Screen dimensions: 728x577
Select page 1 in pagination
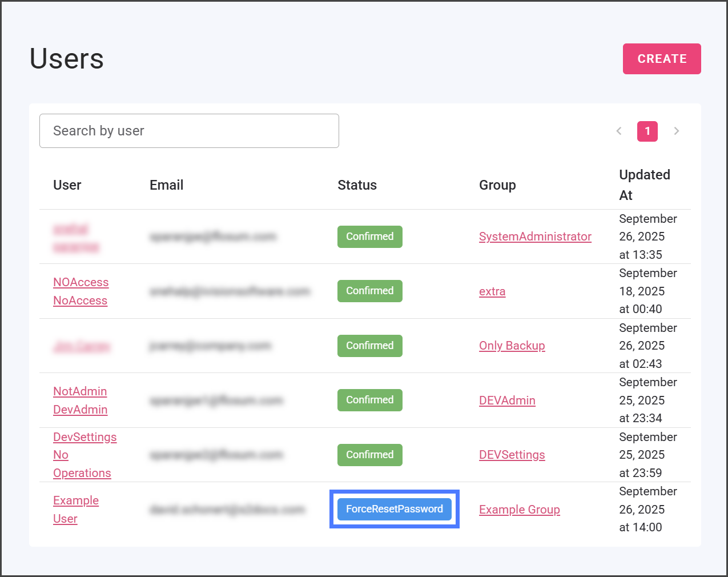click(647, 131)
